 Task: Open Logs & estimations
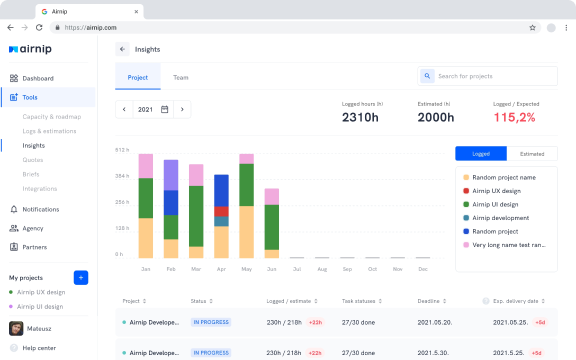49,131
